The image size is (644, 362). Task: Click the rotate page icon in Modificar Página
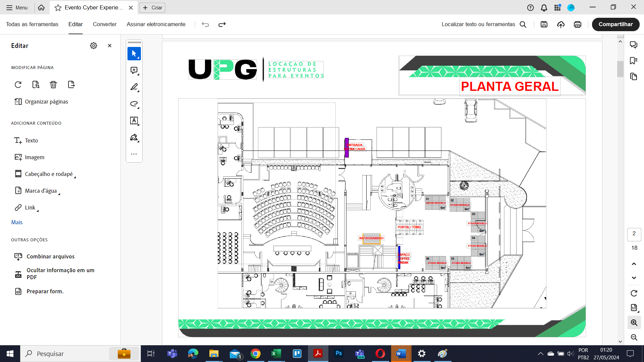tap(18, 84)
